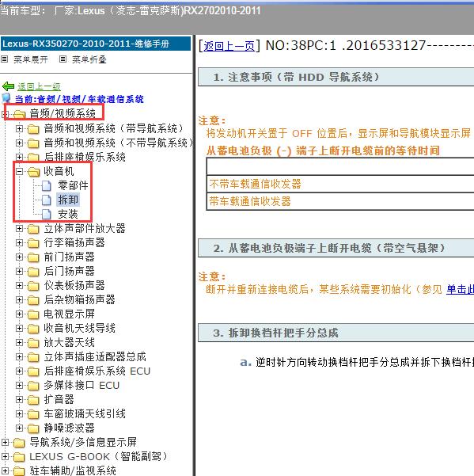Click the 导航系统/多信息显示屏 folder icon
This screenshot has width=474, height=476.
19,443
